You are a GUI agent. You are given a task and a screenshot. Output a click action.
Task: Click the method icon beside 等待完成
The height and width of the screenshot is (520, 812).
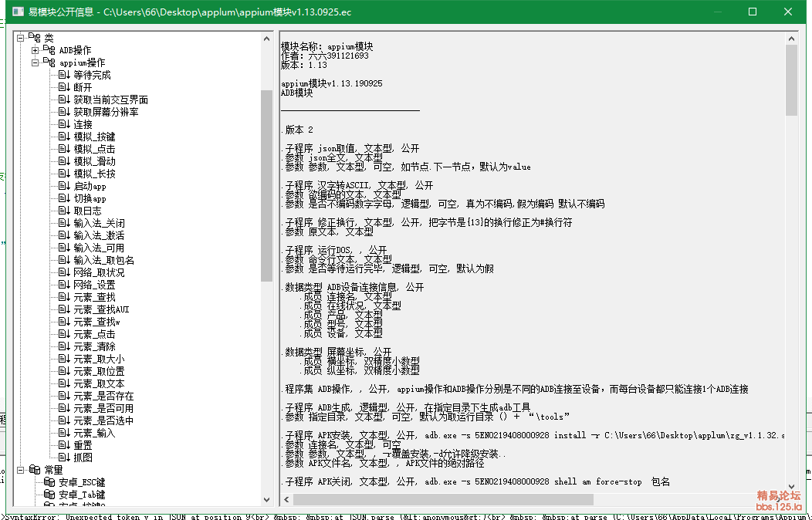64,75
